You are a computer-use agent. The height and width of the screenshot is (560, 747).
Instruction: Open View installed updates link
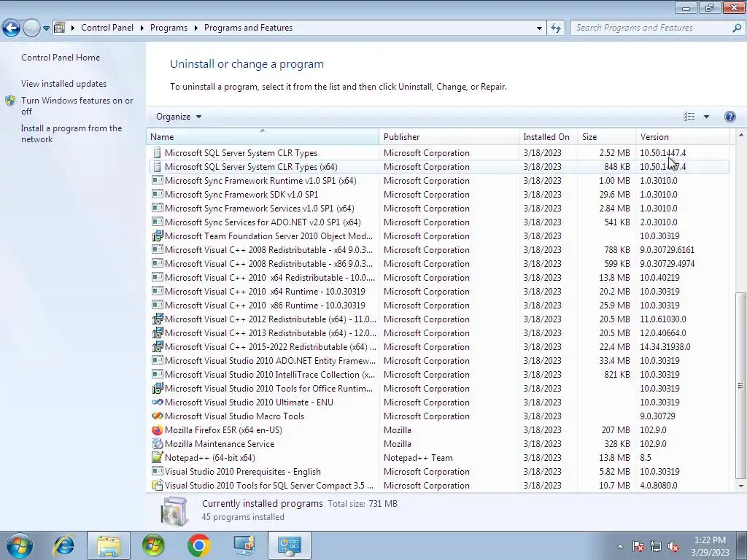pos(64,84)
